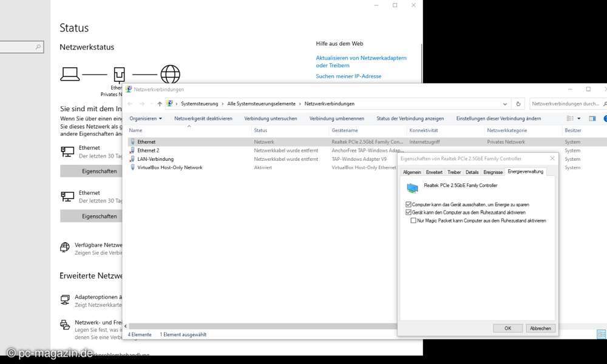Screen dimensions: 607x364
Task: Go up one folder level arrow
Action: coord(160,104)
